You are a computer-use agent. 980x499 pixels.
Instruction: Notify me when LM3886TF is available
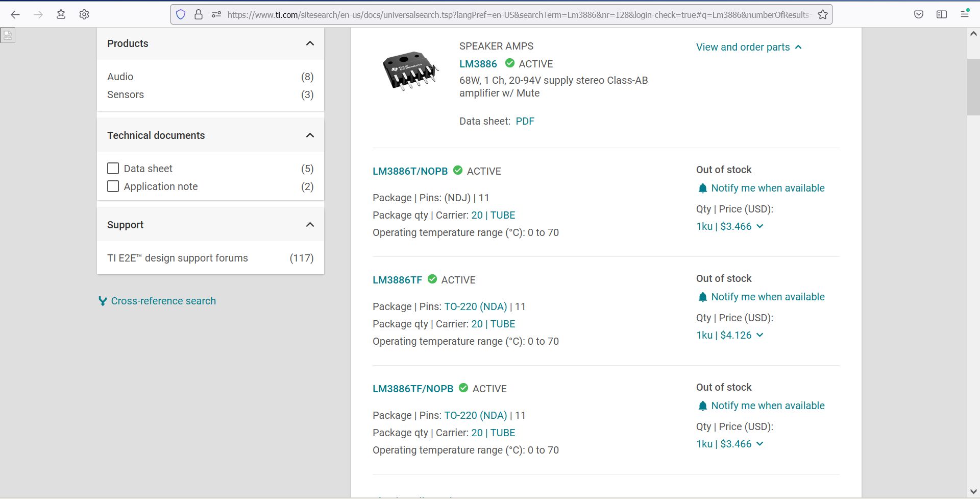click(x=768, y=297)
